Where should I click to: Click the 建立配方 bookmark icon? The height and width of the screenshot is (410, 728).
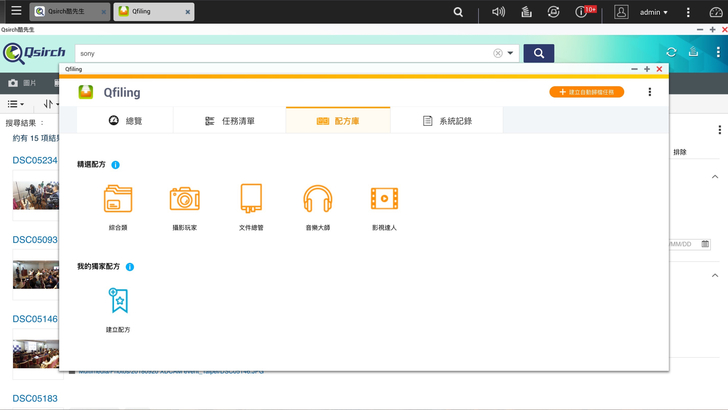coord(118,301)
